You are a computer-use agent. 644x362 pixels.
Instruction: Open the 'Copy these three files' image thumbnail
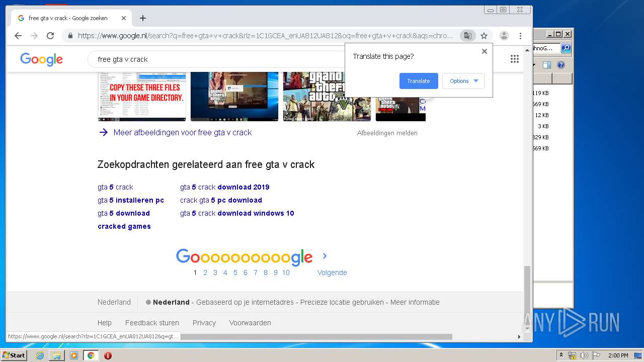[142, 97]
